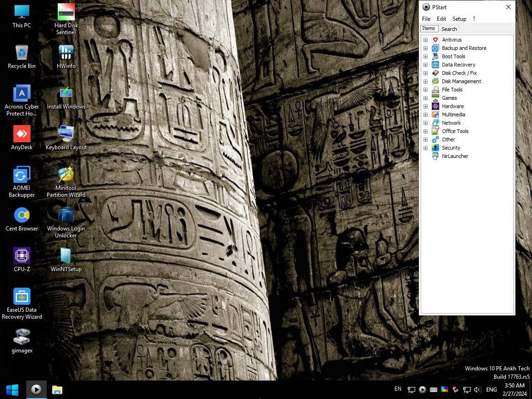
Task: Expand the File Tools group
Action: click(425, 90)
